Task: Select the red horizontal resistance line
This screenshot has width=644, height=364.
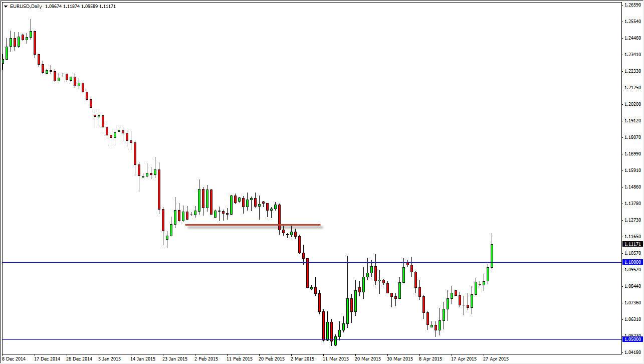Action: click(x=251, y=225)
